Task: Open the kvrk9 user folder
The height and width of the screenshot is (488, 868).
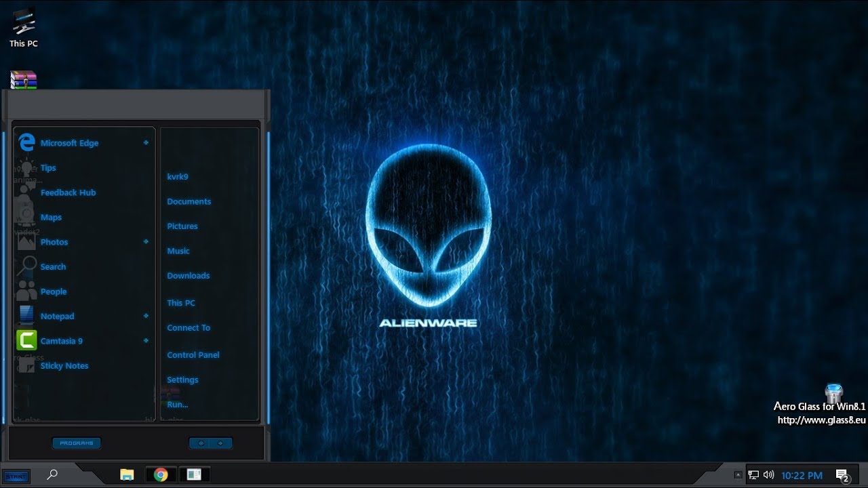Action: [178, 177]
